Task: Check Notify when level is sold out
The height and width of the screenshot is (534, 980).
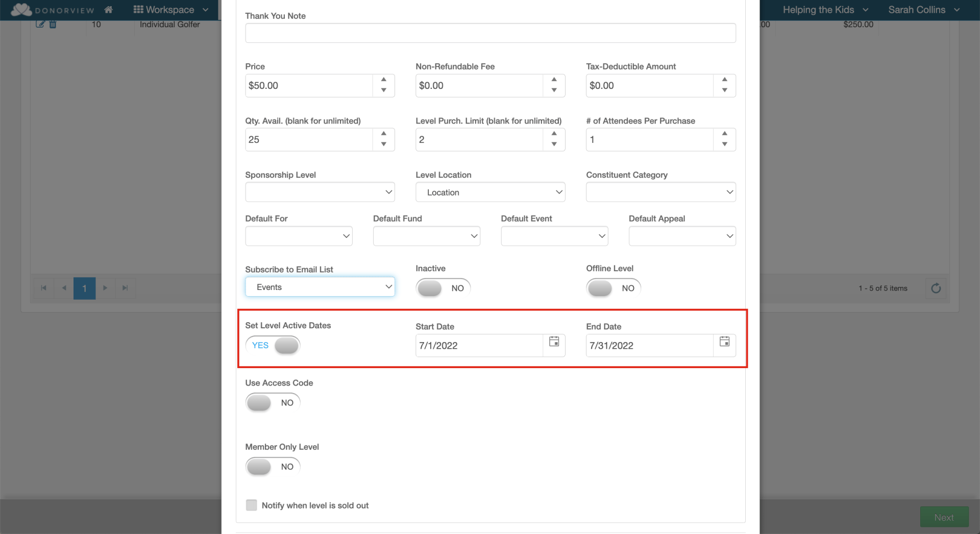Action: 252,505
